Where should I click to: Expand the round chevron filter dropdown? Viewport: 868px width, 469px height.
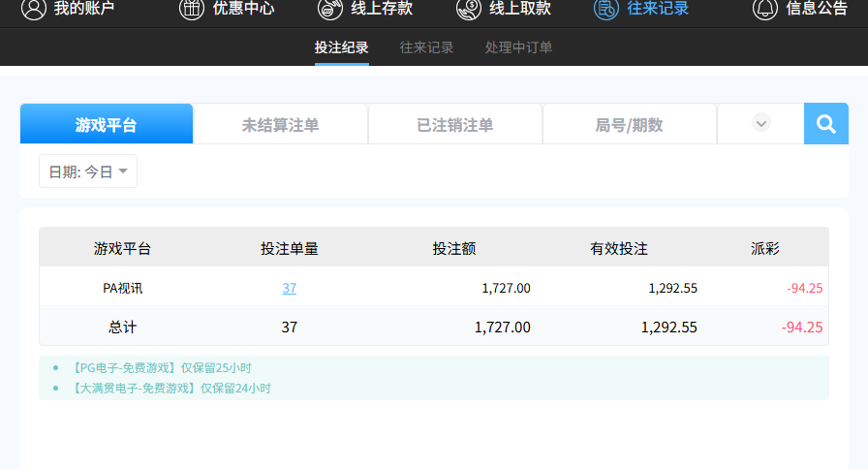click(761, 123)
